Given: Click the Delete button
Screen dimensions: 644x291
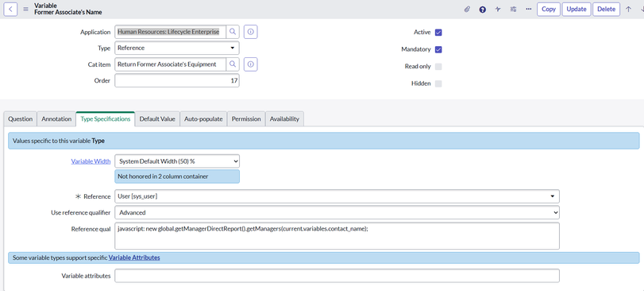Looking at the screenshot, I should pos(606,9).
